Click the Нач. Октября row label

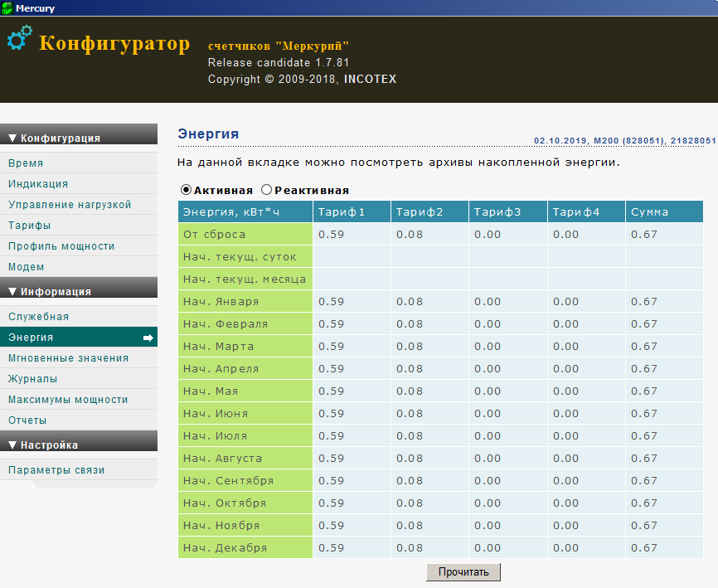click(245, 503)
